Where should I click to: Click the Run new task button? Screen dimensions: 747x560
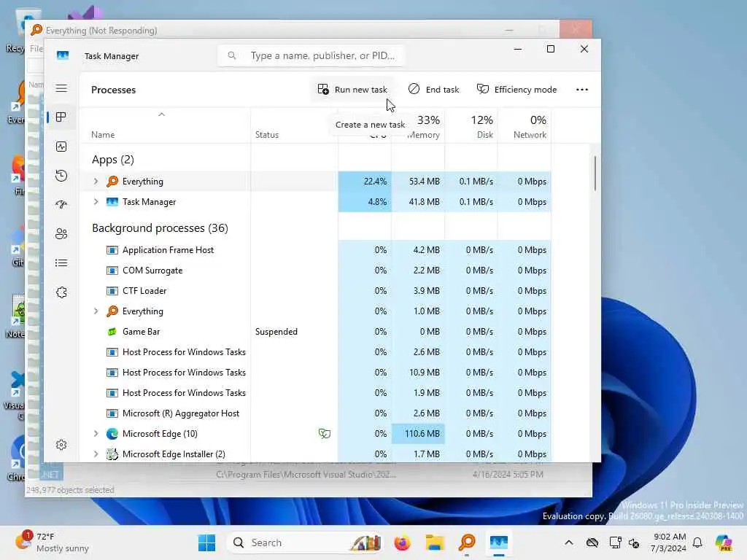pos(352,90)
